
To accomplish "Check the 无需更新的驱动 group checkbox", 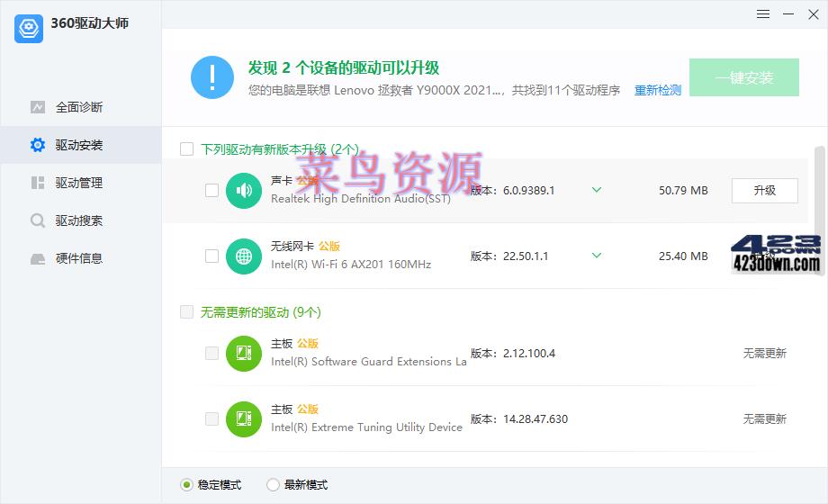I will pos(187,311).
